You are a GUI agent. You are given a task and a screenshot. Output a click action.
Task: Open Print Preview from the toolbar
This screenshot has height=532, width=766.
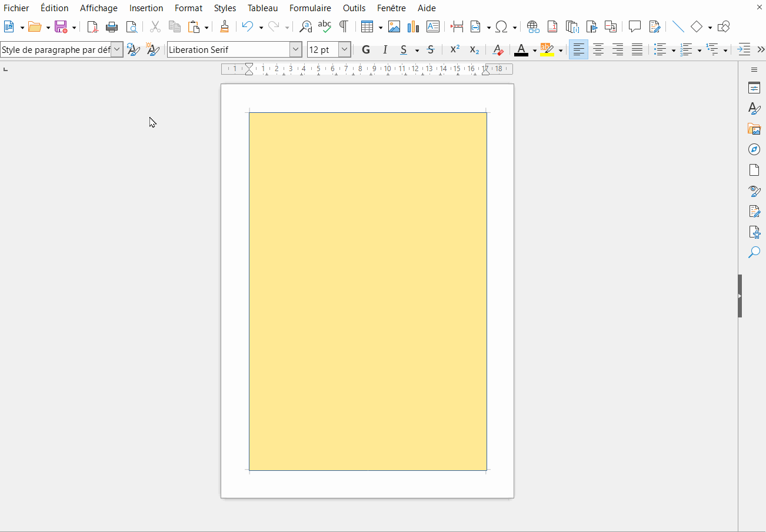131,26
